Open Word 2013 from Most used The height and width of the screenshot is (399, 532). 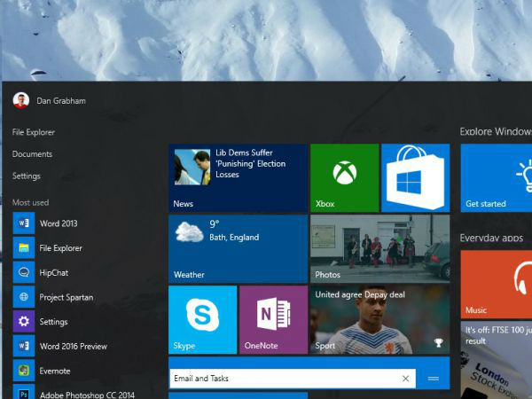pos(59,223)
